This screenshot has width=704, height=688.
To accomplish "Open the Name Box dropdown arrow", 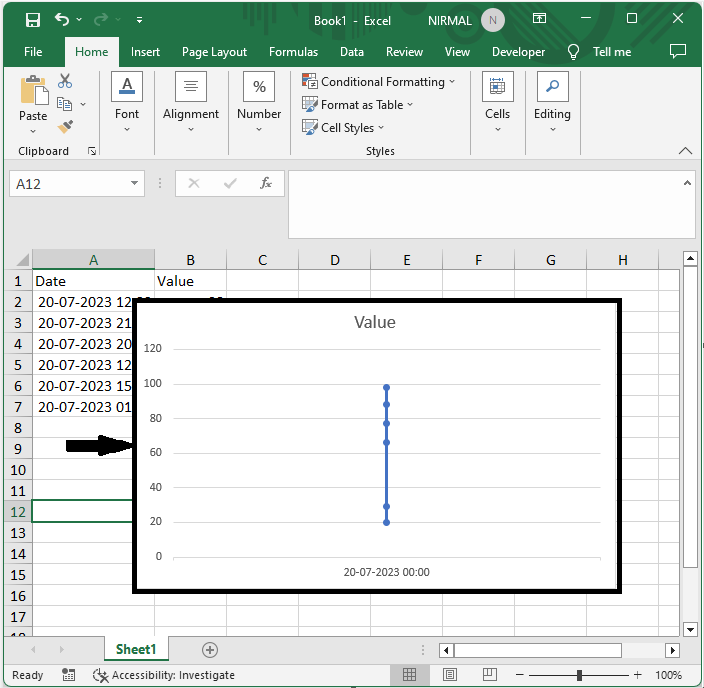I will (134, 183).
